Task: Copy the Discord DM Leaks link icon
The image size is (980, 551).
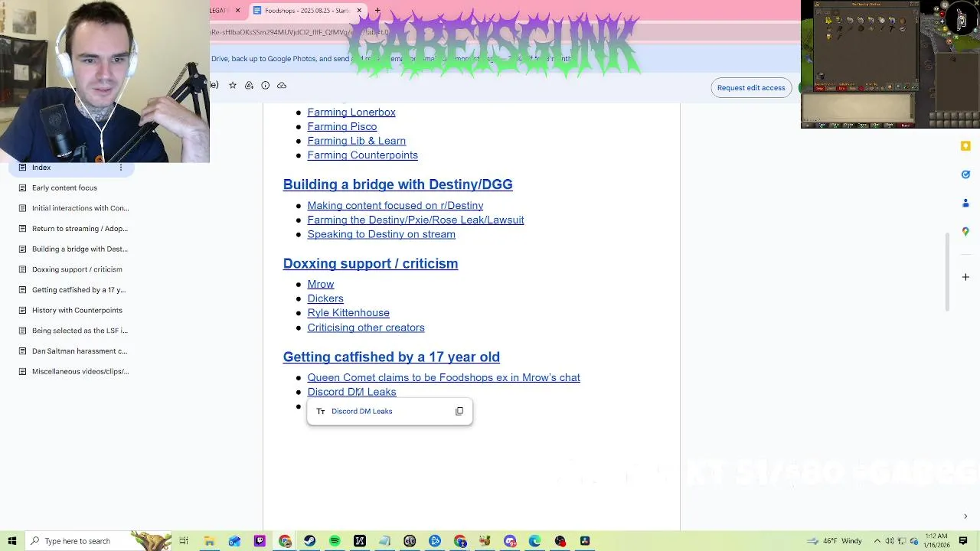Action: click(x=459, y=411)
